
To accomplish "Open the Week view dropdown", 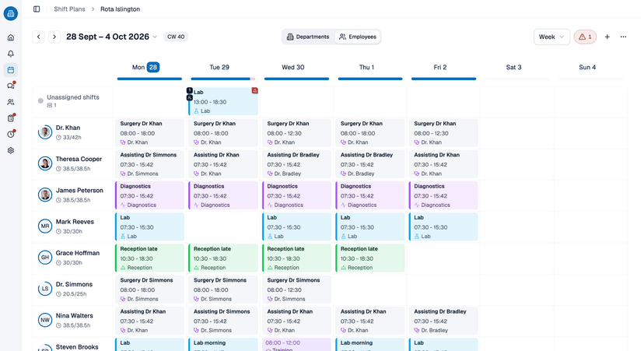I will (x=551, y=37).
